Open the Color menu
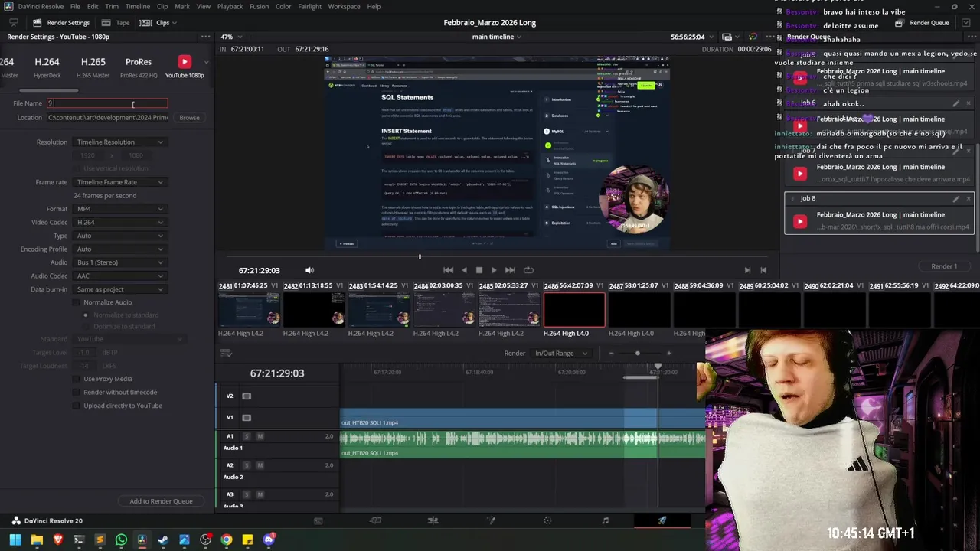Screen dimensions: 980x551 (x=283, y=6)
